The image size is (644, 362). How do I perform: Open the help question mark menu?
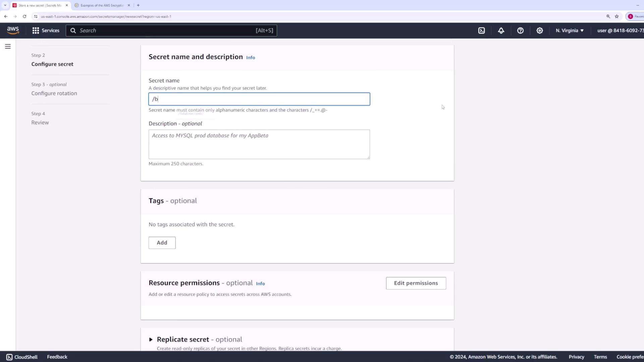tap(520, 31)
